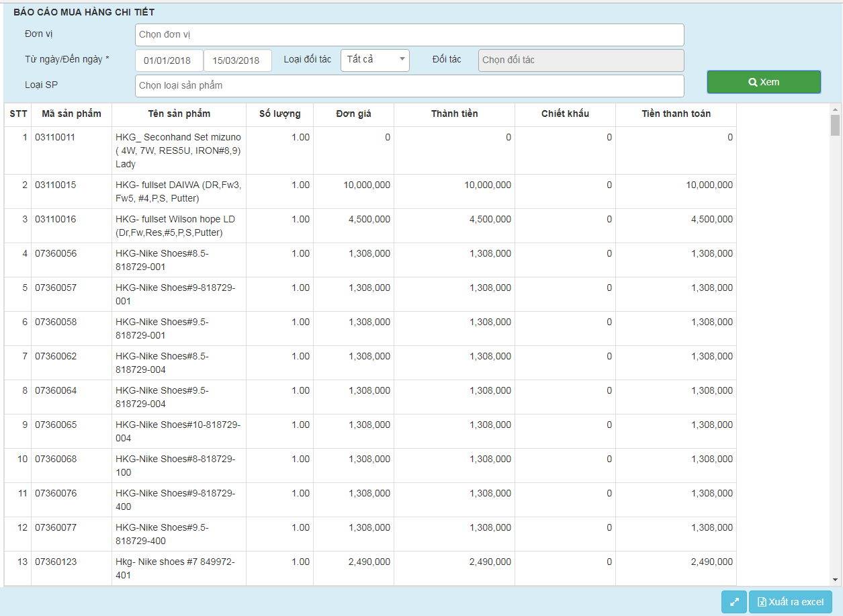The height and width of the screenshot is (616, 843).
Task: Click the Số lượng column header
Action: [279, 114]
